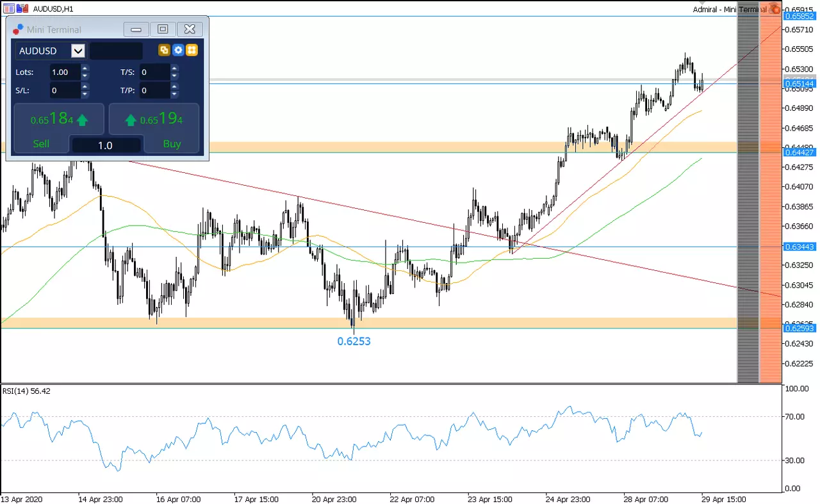Click the Lots input field
Image resolution: width=820 pixels, height=504 pixels.
click(65, 72)
